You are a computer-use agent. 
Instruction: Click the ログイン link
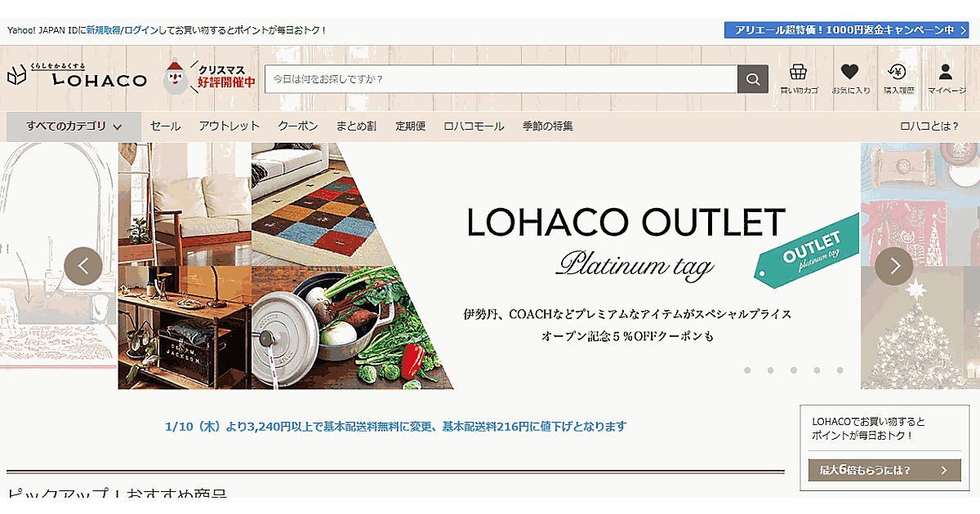142,30
